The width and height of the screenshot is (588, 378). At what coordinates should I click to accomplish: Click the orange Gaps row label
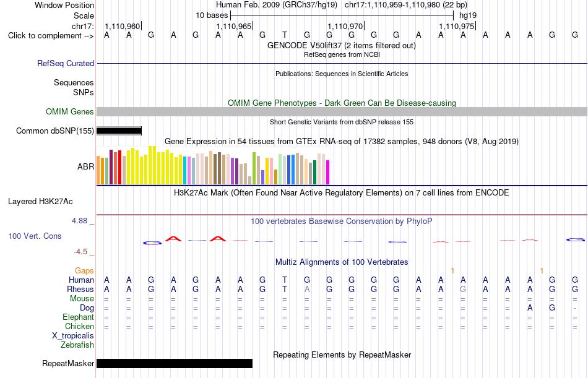click(84, 271)
